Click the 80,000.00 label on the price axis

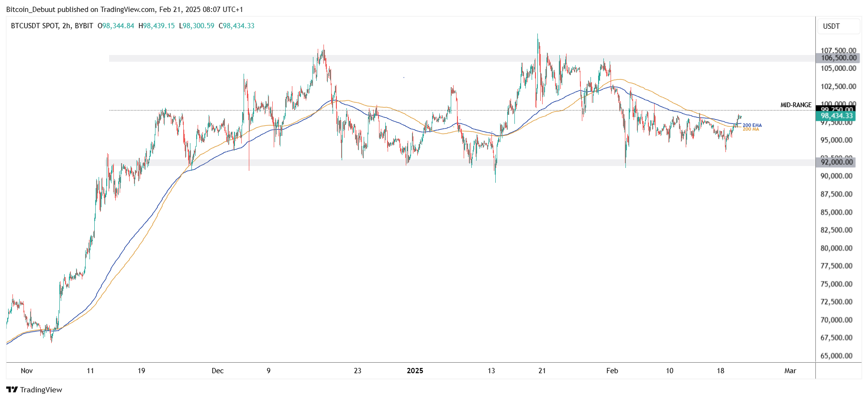tap(836, 248)
